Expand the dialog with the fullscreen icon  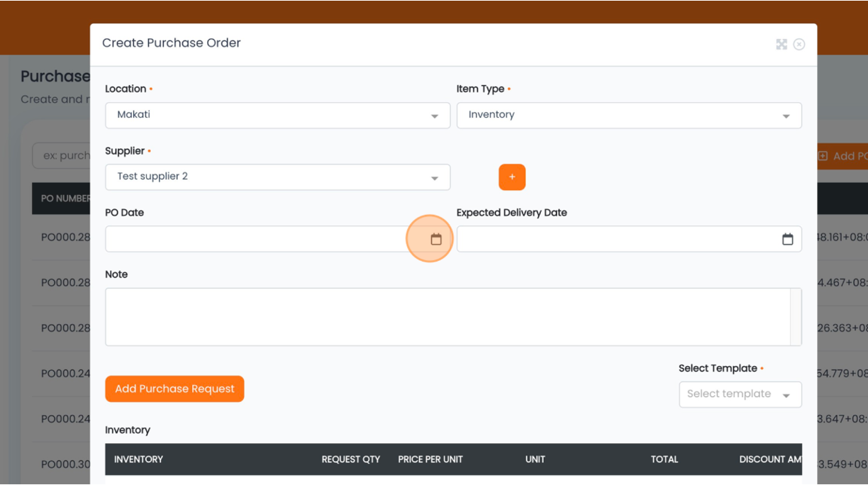(781, 45)
